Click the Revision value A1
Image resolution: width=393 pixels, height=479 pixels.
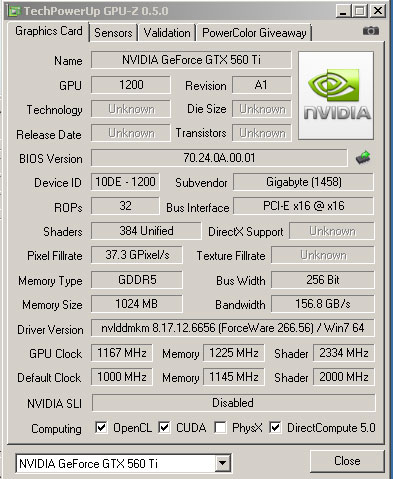[262, 85]
